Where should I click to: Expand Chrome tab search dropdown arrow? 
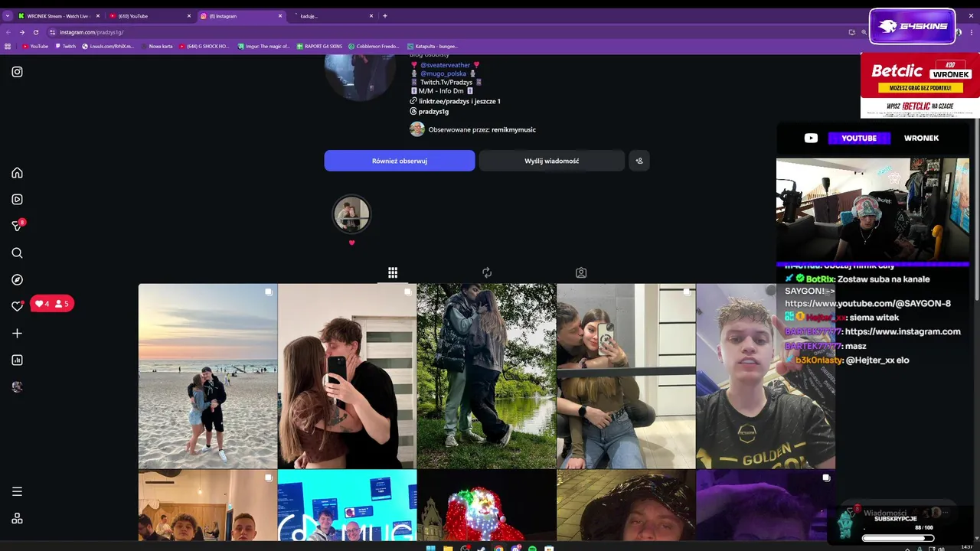pyautogui.click(x=8, y=15)
